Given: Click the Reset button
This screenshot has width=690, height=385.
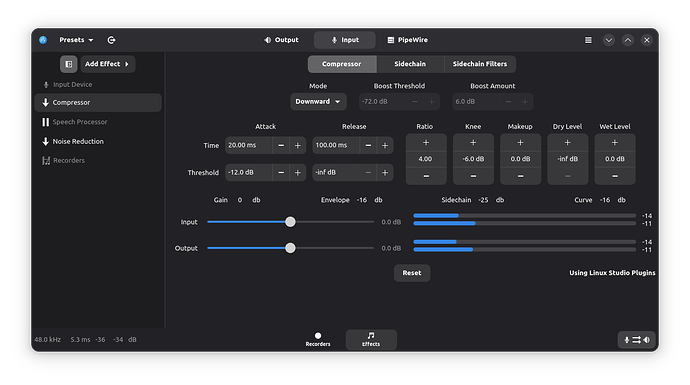Looking at the screenshot, I should [x=412, y=273].
